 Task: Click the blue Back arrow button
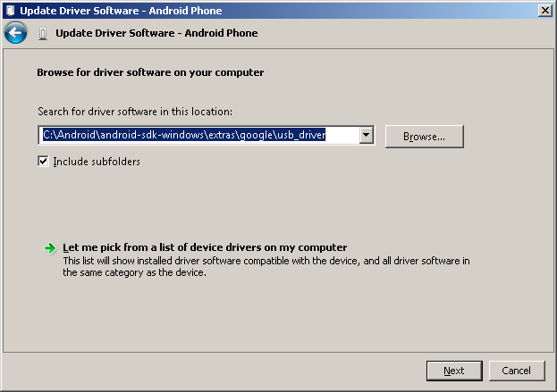click(x=15, y=33)
